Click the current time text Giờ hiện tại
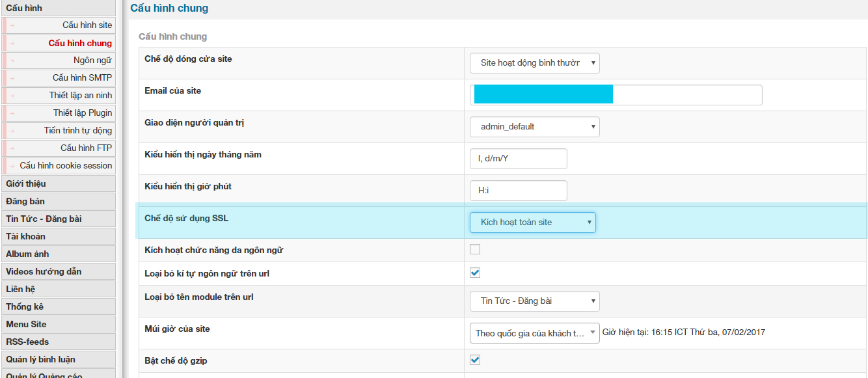 point(684,332)
